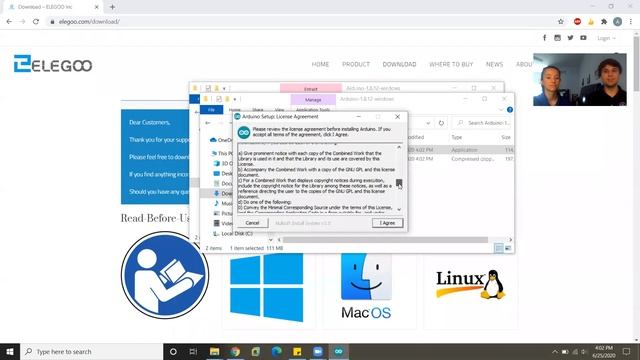The width and height of the screenshot is (640, 360).
Task: Switch Explorer to details view icon
Action: (499, 248)
